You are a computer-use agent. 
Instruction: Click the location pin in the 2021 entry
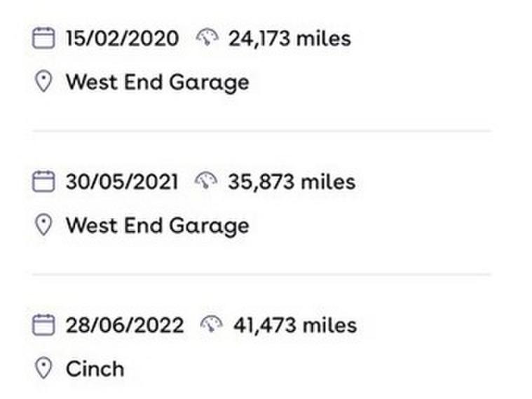click(x=43, y=226)
